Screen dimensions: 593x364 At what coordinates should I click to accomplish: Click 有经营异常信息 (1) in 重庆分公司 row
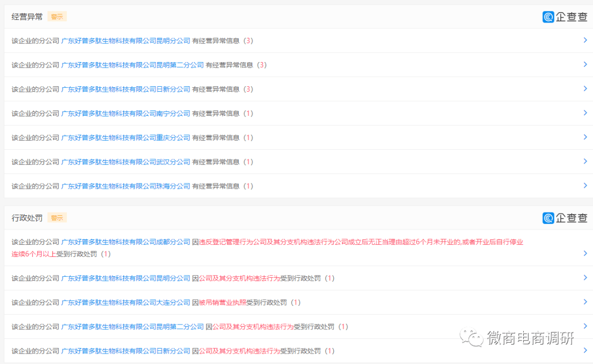click(223, 137)
